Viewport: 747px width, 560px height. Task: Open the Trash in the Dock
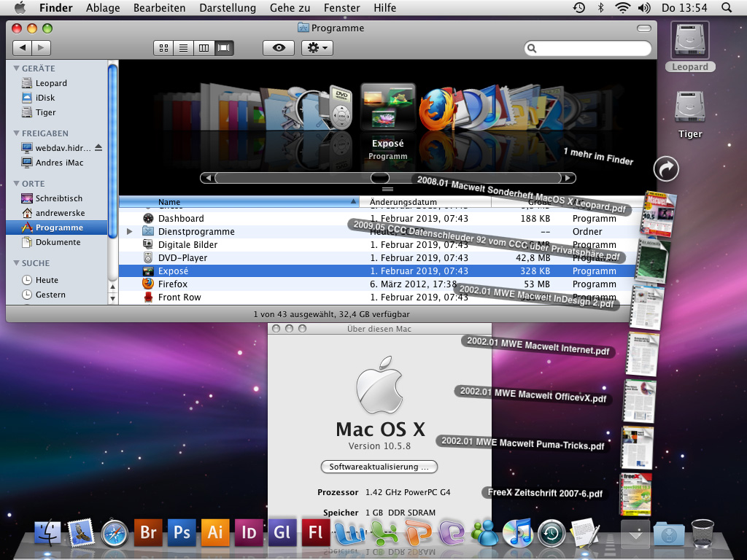point(703,533)
